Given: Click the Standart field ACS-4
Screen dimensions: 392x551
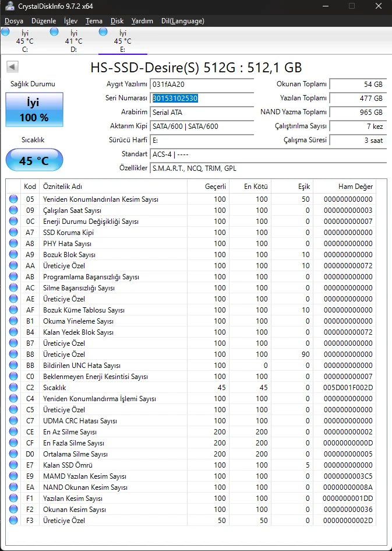Looking at the screenshot, I should tap(269, 155).
